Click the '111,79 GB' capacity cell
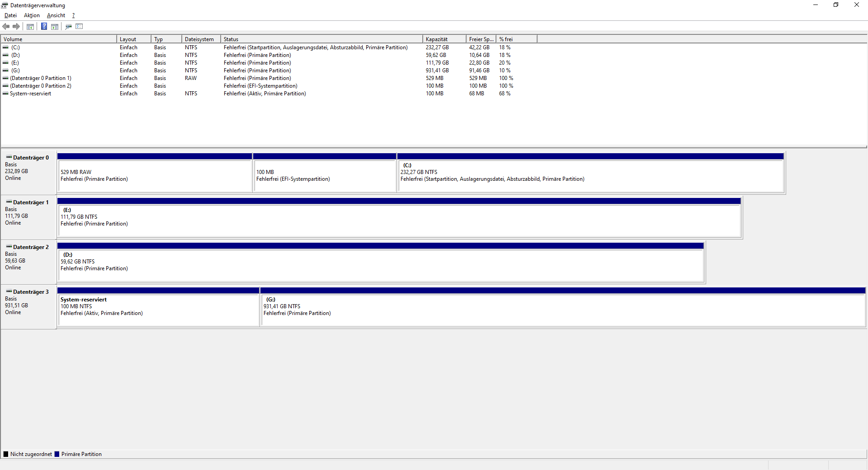This screenshot has width=868, height=470. (x=437, y=63)
